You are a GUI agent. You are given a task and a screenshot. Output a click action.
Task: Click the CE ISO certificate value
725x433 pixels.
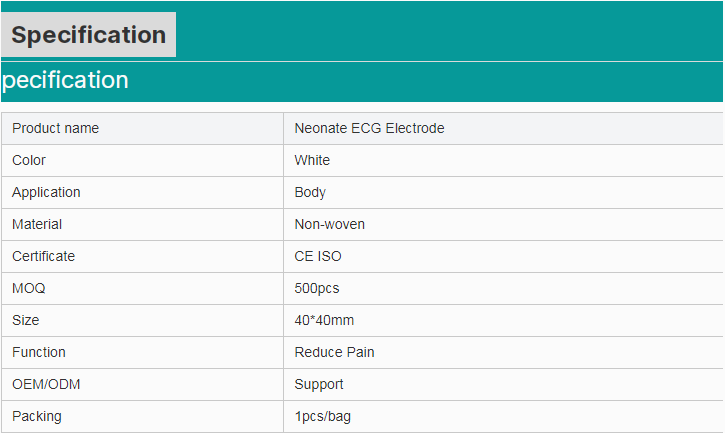coord(318,256)
